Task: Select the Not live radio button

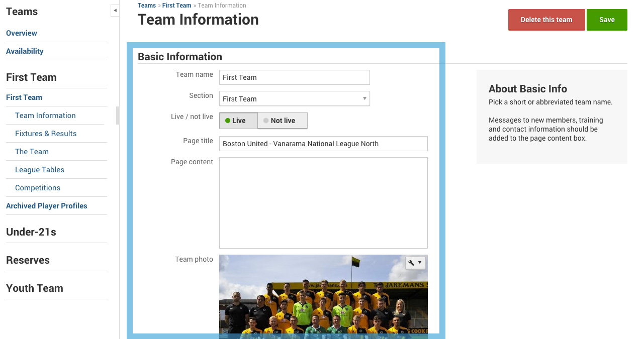Action: [x=282, y=121]
